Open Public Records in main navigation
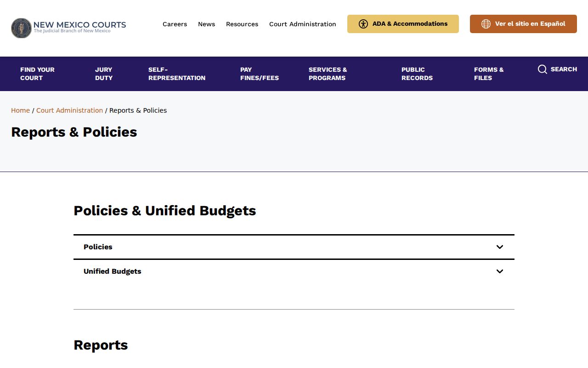Screen dimensions: 588x368 tap(417, 74)
